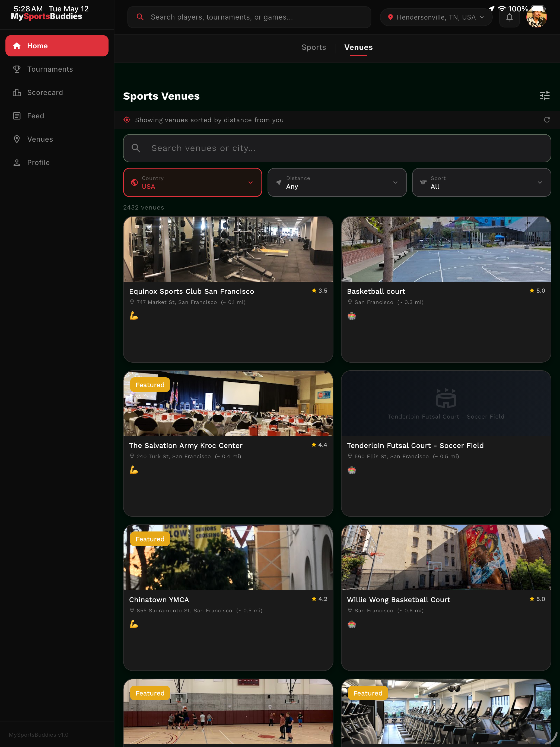560x747 pixels.
Task: Click the location target icon beside sorting notice
Action: pos(127,120)
